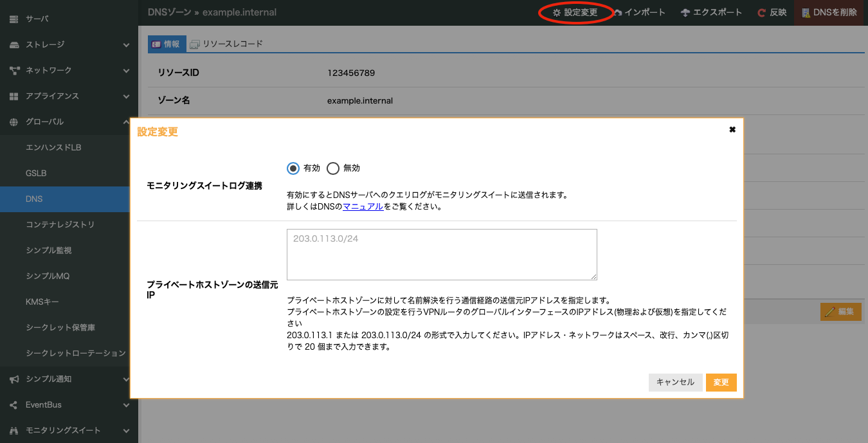868x443 pixels.
Task: Collapse the グローバル section chevron
Action: click(x=127, y=122)
